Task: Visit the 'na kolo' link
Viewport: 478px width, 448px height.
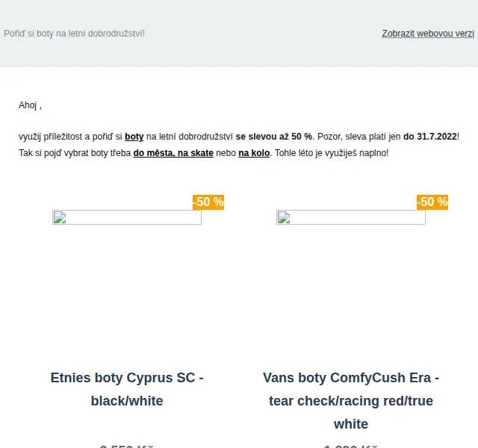Action: [x=254, y=152]
